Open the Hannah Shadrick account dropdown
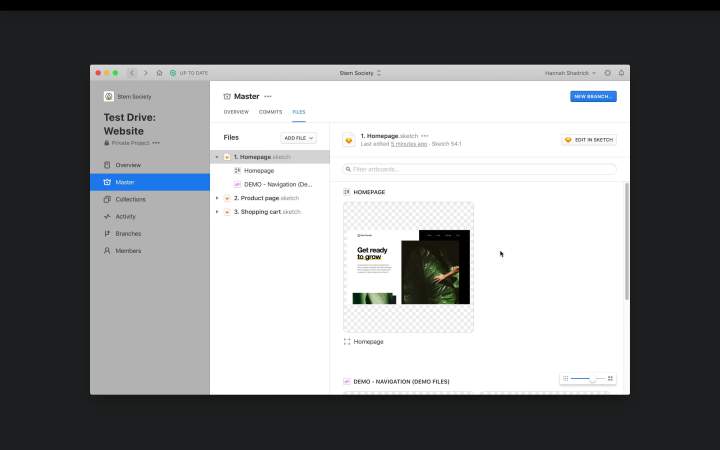The height and width of the screenshot is (450, 720). [570, 73]
